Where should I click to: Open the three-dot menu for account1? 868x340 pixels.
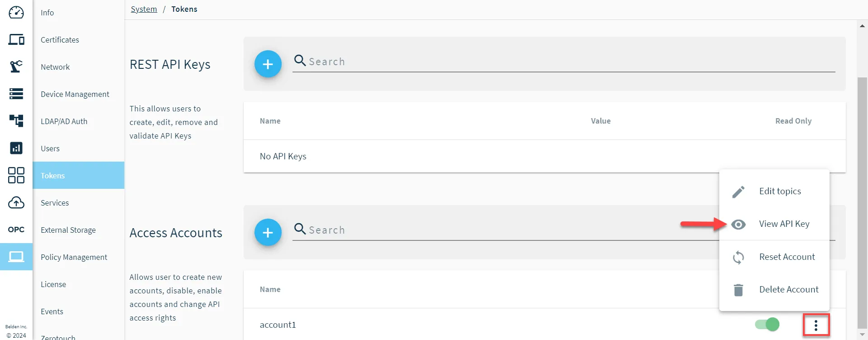[x=816, y=325]
